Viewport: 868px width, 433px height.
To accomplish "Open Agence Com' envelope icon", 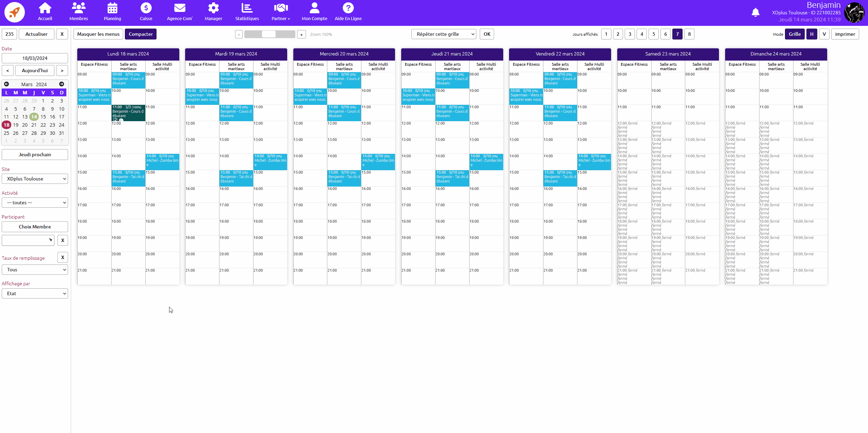I will [x=180, y=8].
